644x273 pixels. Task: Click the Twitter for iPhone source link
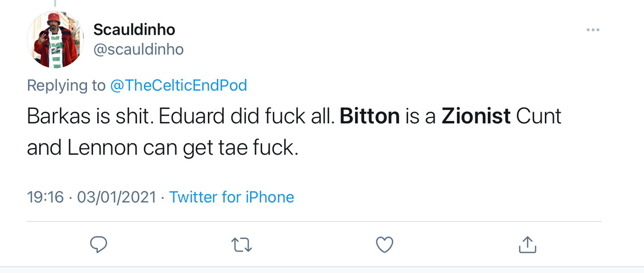click(231, 197)
